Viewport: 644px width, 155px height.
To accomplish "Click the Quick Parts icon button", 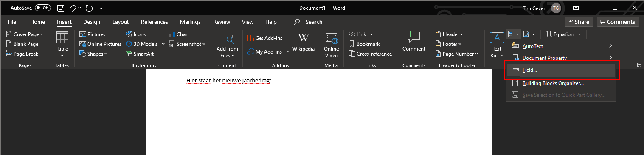I will [x=513, y=34].
